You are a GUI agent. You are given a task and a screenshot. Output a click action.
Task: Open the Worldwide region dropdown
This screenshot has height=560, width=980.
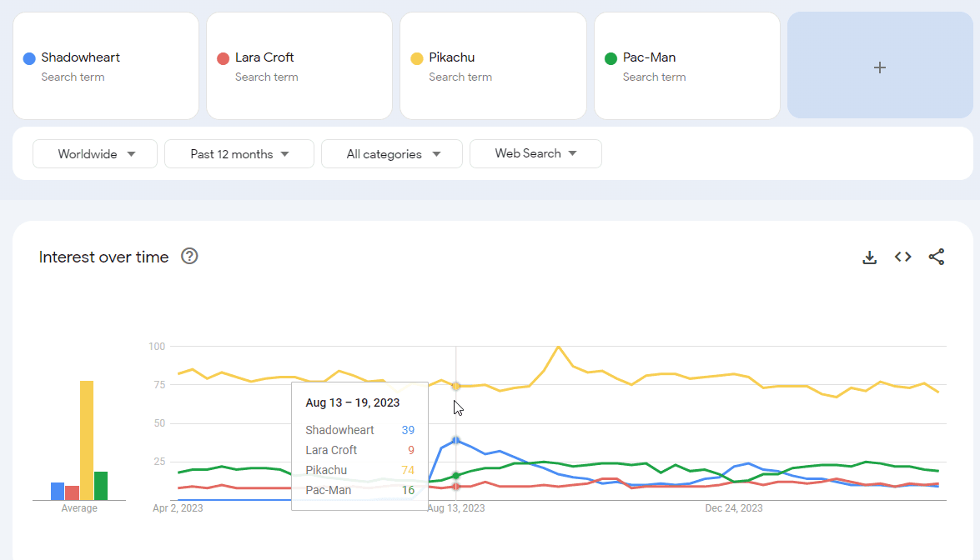[95, 153]
